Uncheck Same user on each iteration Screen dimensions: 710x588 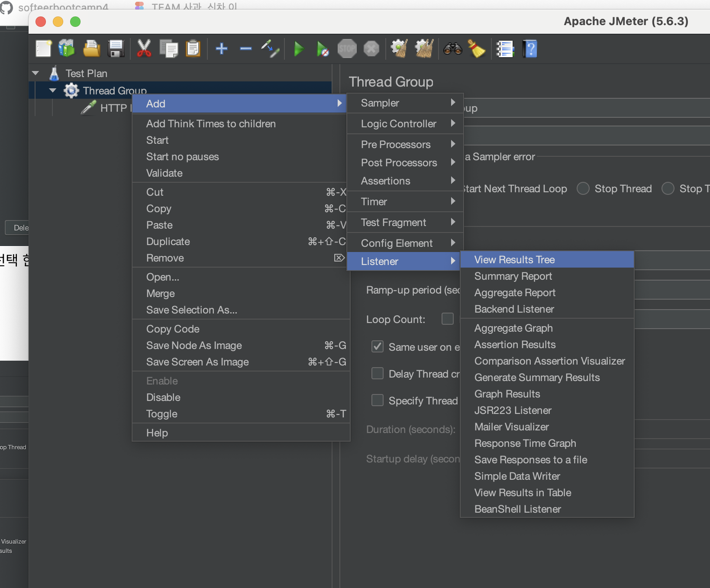[x=378, y=346]
